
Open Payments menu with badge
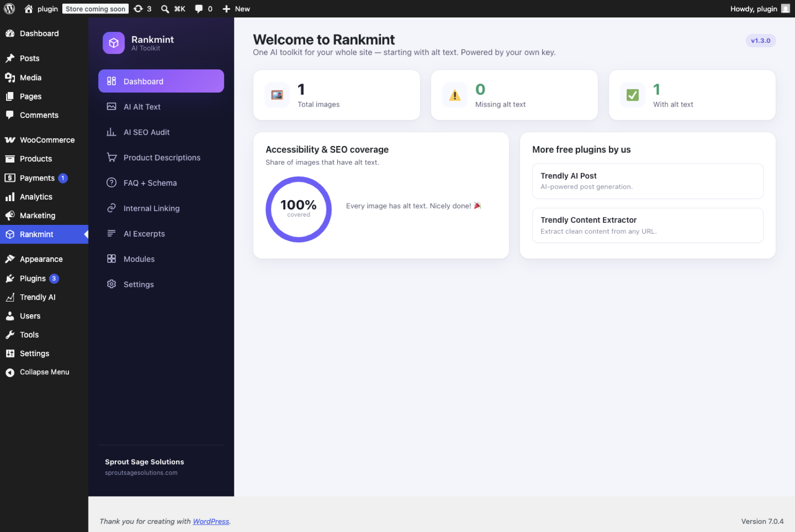[x=44, y=178]
